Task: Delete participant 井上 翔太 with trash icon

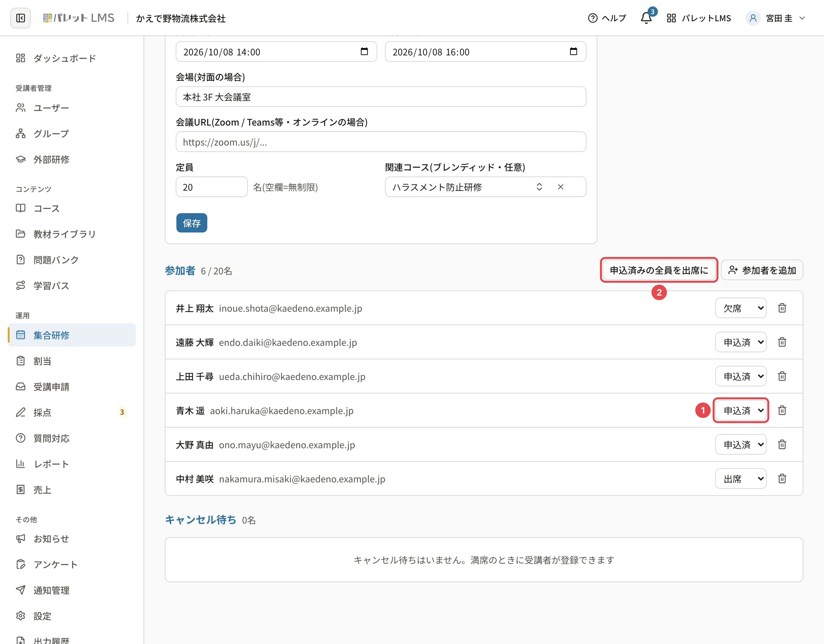Action: click(x=782, y=308)
